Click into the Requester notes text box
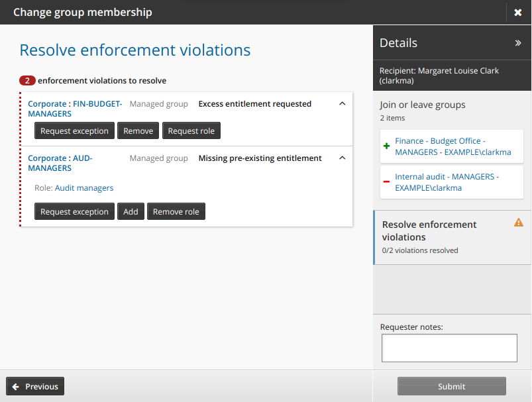Viewport: 532px width, 402px height. (x=449, y=348)
